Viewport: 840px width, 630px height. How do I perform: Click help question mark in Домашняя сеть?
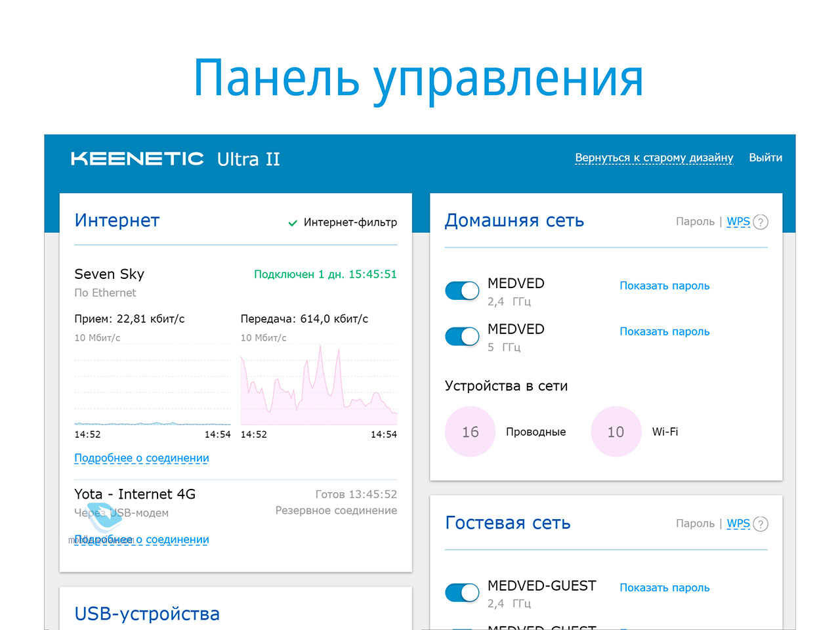(760, 222)
